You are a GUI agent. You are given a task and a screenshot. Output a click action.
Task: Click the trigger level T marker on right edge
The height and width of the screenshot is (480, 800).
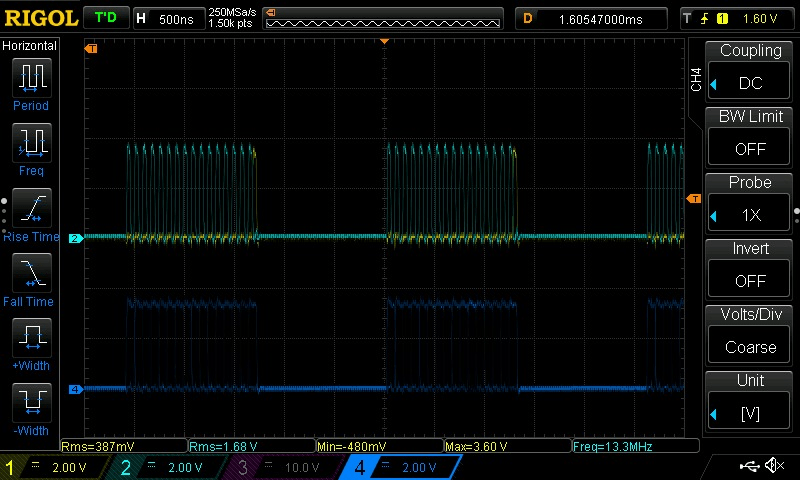click(x=694, y=198)
